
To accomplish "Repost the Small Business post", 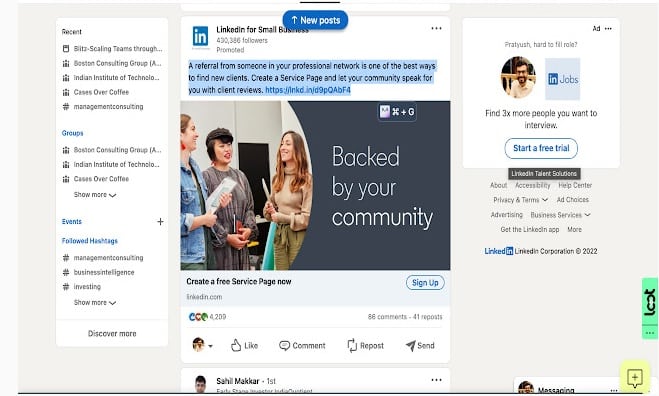I will coord(365,346).
